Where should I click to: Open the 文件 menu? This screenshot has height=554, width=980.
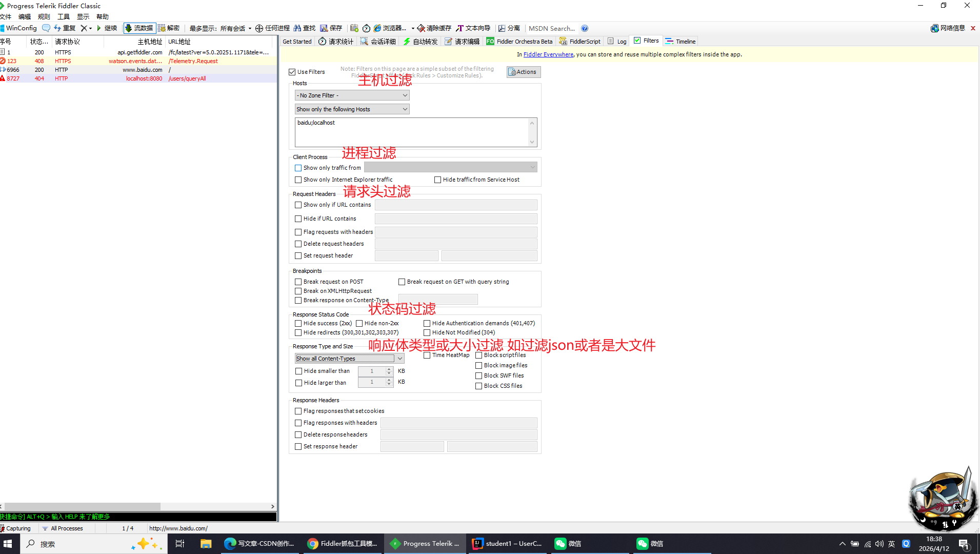coord(6,17)
